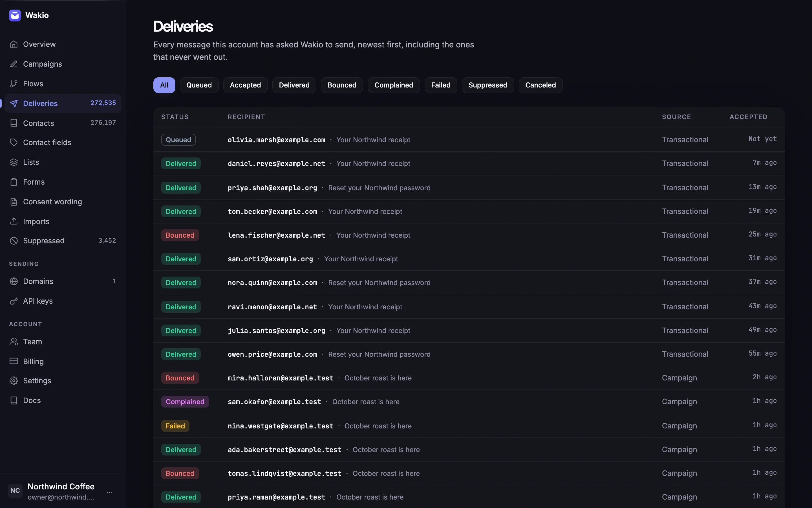Open bounced lena.fischer@example.net row

coord(469,235)
